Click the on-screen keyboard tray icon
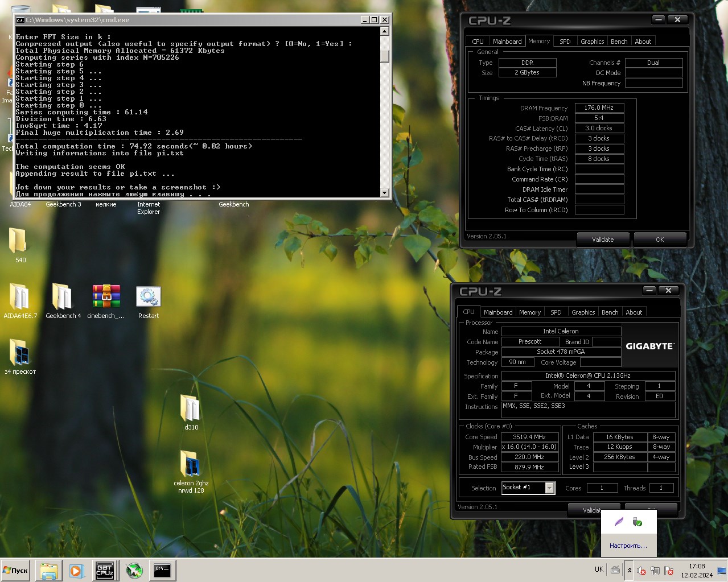 pyautogui.click(x=615, y=570)
